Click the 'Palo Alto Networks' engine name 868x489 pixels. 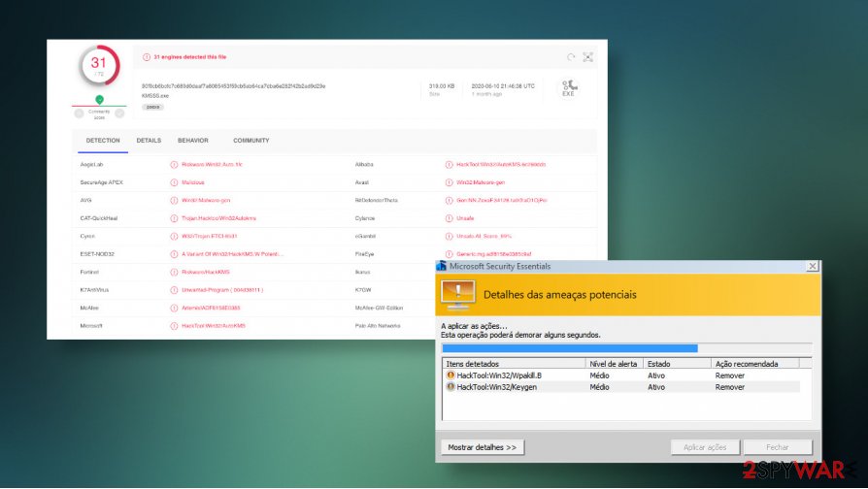point(378,326)
